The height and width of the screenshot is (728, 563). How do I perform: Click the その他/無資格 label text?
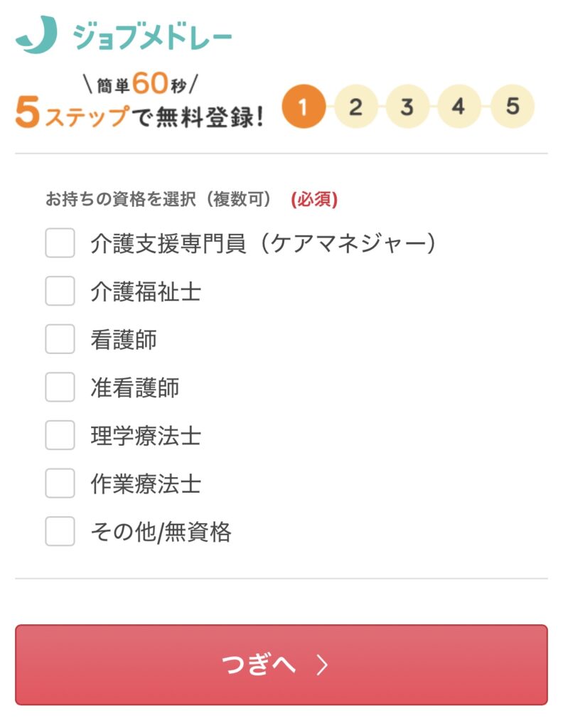point(161,532)
